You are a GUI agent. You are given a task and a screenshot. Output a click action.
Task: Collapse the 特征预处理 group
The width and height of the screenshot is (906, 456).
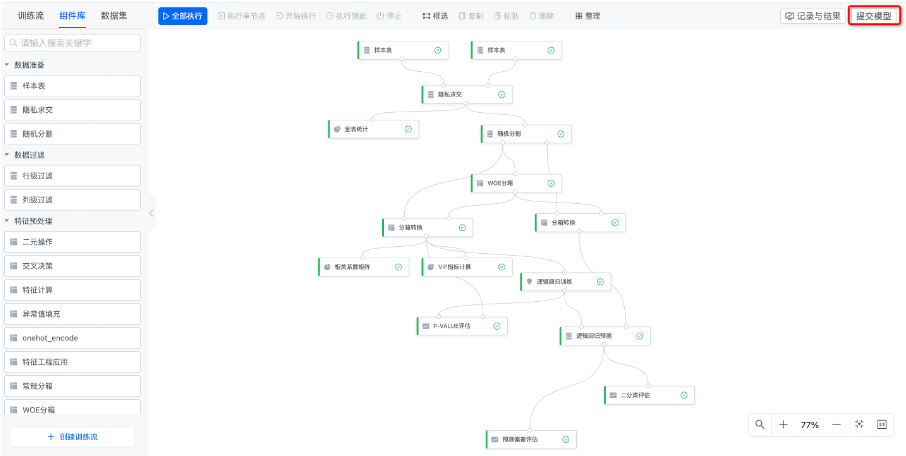pyautogui.click(x=8, y=221)
